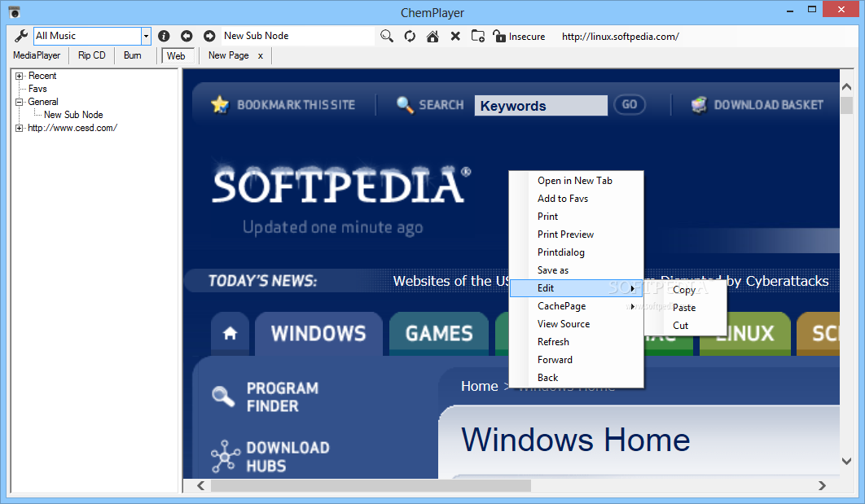Select Paste in the Edit submenu
Viewport: 865px width, 504px height.
[685, 308]
